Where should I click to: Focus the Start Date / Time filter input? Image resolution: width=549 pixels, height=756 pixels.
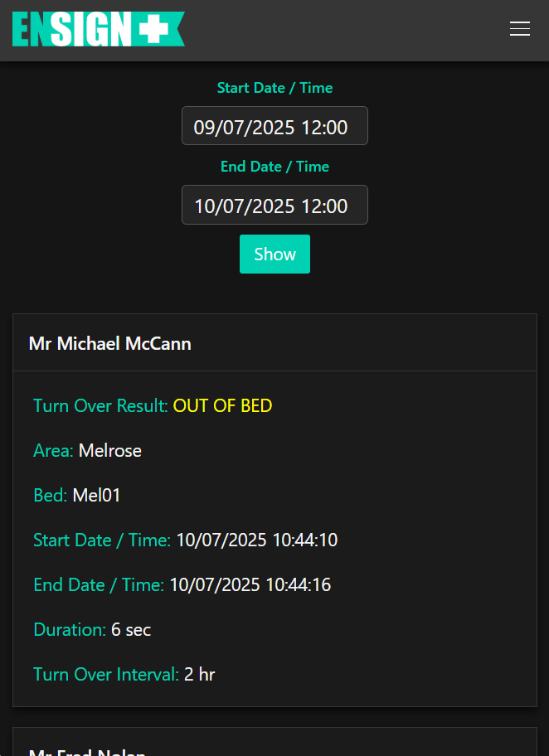(274, 126)
